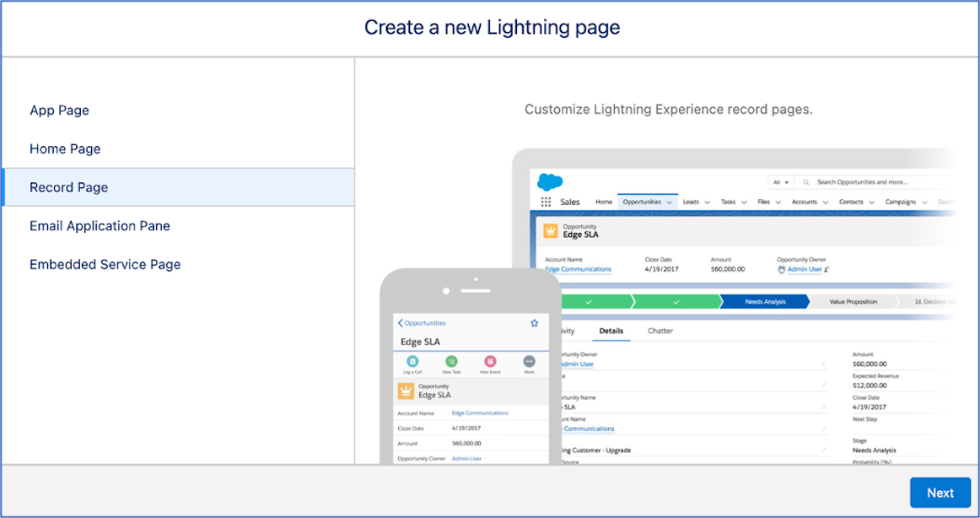
Task: Open the All search scope dropdown
Action: 781,181
